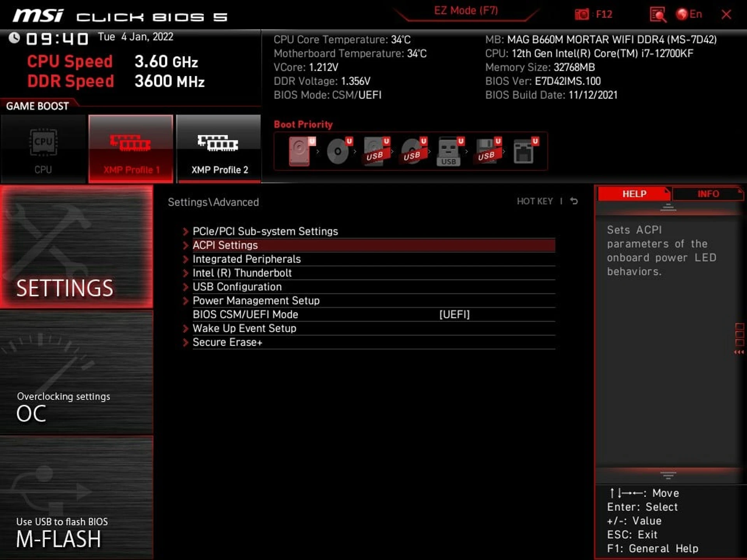Click the 09:40 time display
Image resolution: width=747 pixels, height=560 pixels.
[x=57, y=39]
